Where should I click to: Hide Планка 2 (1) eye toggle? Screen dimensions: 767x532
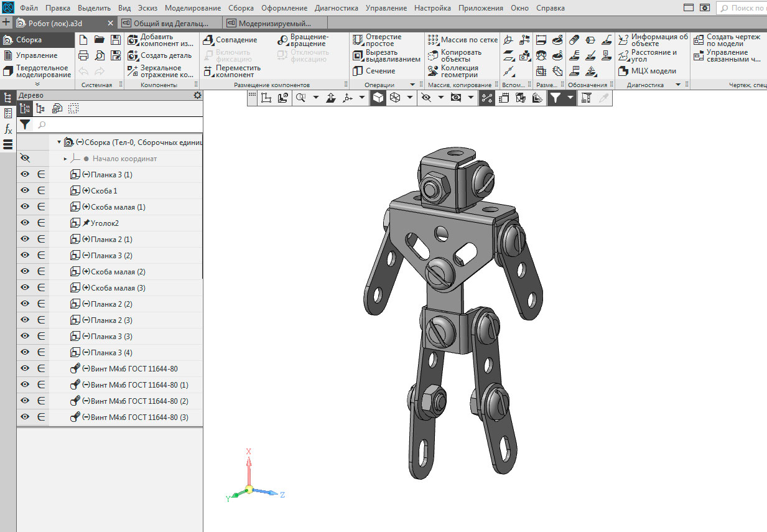(x=25, y=239)
